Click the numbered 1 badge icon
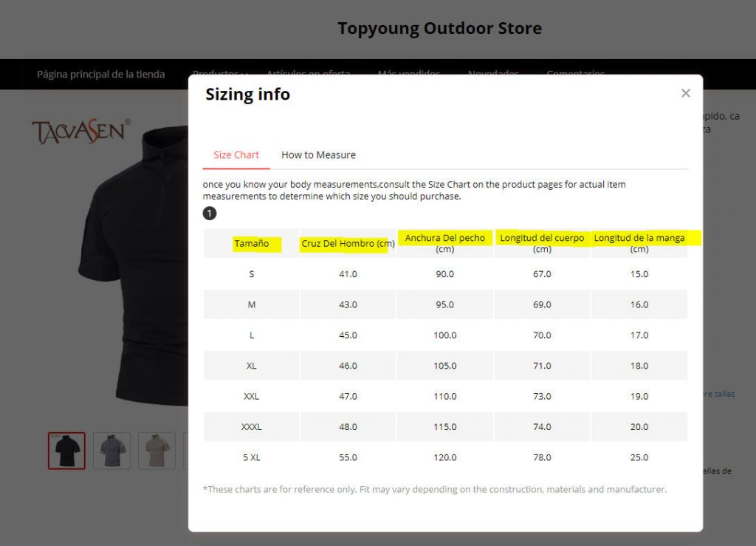 pos(210,214)
